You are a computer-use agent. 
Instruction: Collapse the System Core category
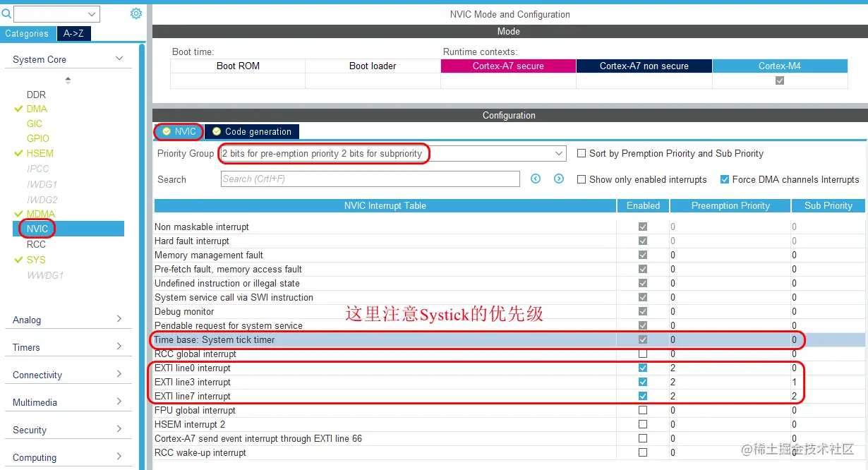[x=119, y=59]
